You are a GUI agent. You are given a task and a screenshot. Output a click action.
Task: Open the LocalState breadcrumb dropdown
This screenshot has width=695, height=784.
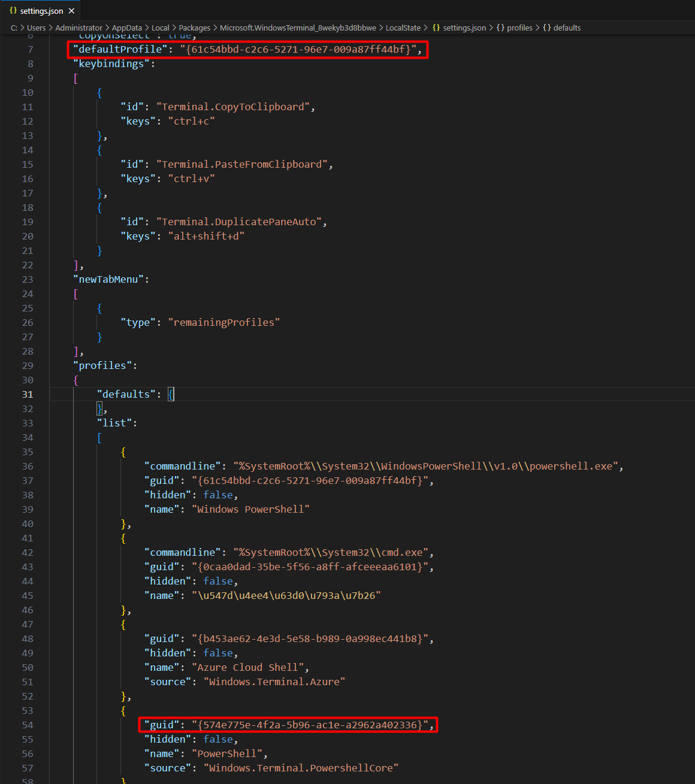[x=403, y=28]
